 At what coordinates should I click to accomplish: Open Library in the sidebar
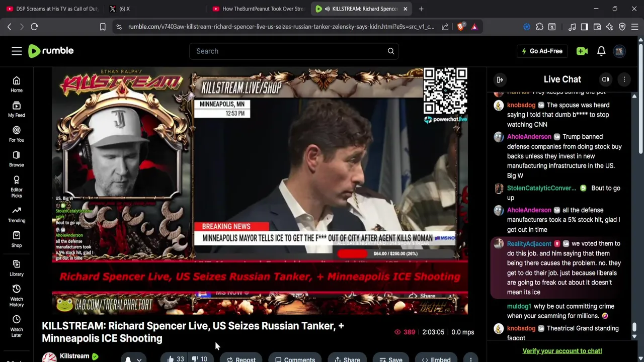click(17, 268)
